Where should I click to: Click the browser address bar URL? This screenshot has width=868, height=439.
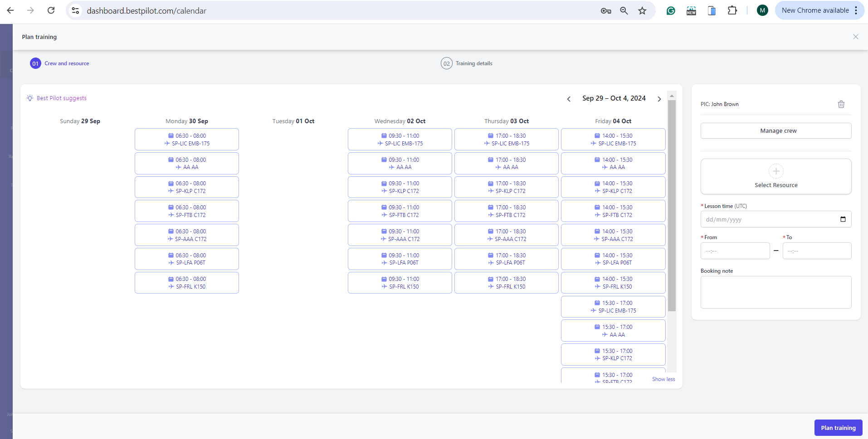tap(146, 10)
